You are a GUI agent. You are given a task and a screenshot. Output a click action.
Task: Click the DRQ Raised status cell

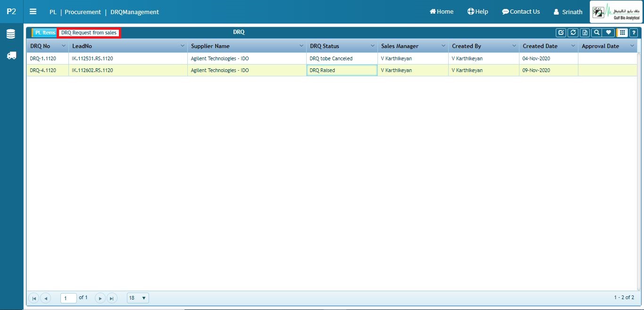(342, 70)
